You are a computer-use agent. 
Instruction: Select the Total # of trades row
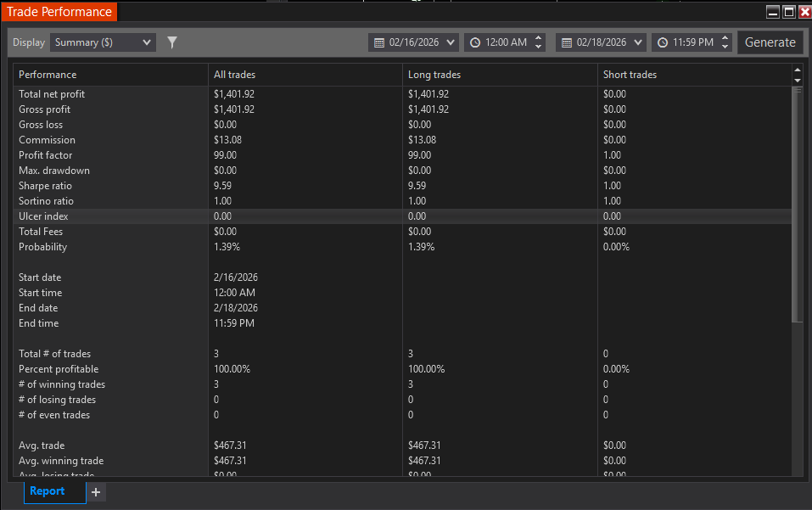click(402, 354)
